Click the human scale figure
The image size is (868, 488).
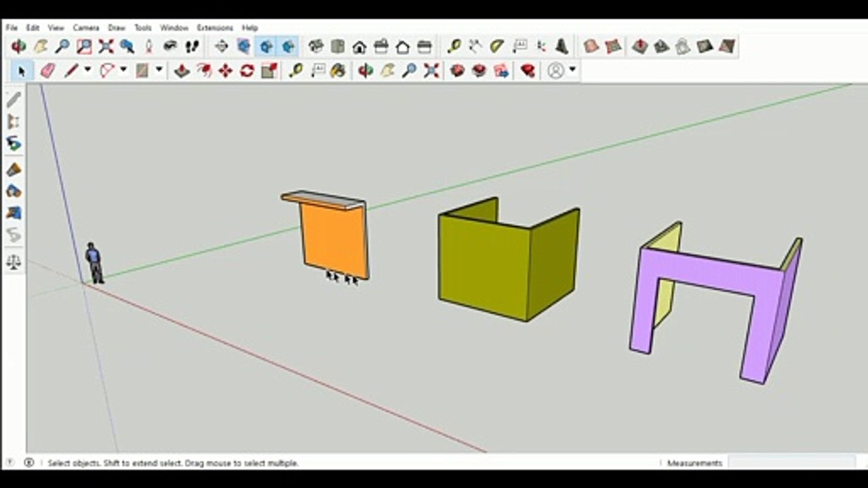(x=94, y=263)
